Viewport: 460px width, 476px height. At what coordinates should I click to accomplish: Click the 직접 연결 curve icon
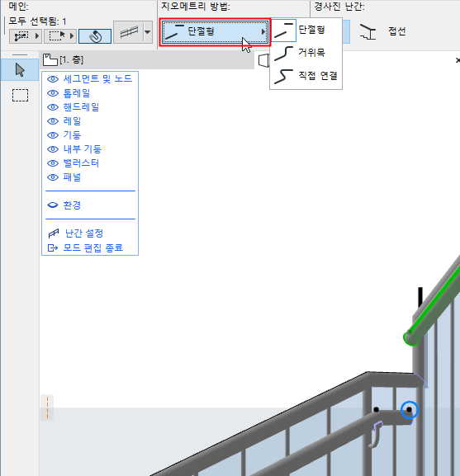(x=283, y=77)
